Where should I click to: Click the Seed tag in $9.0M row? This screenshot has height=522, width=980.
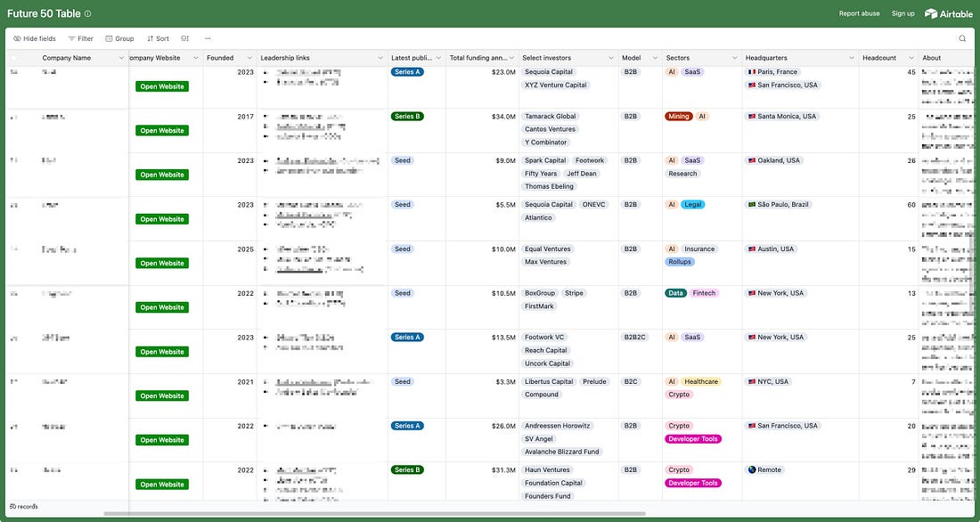pyautogui.click(x=403, y=160)
